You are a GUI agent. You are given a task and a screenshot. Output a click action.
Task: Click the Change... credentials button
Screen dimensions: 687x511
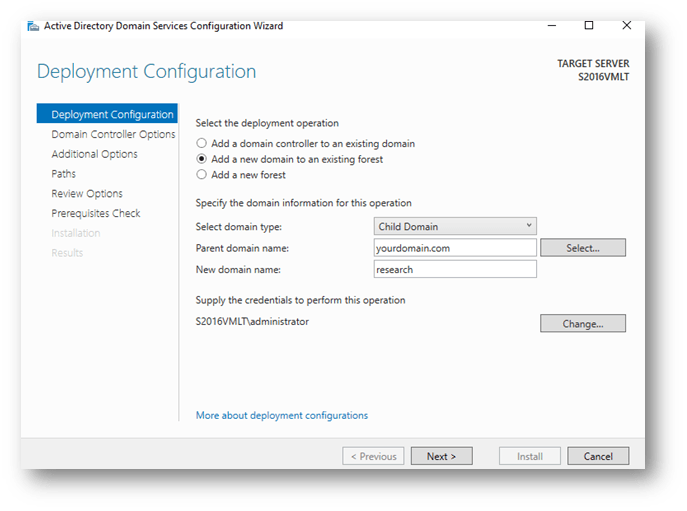(583, 324)
